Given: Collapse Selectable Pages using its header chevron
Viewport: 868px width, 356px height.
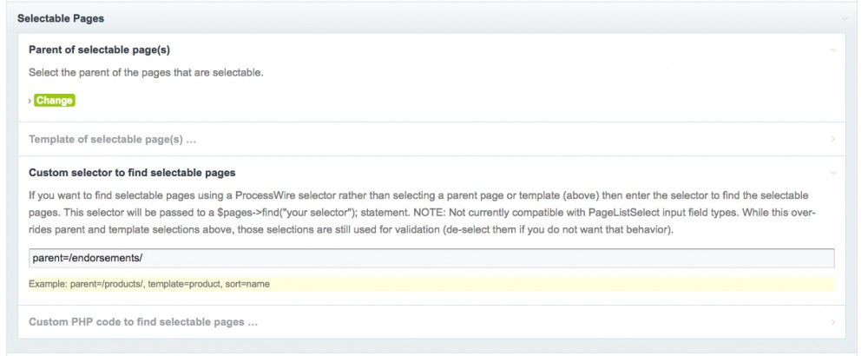Looking at the screenshot, I should (844, 18).
